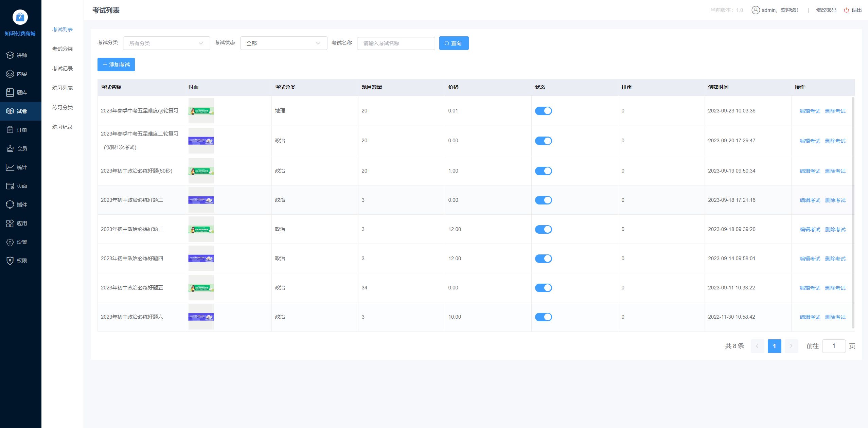Click the 讲师 graduation cap sidebar icon

pos(10,55)
